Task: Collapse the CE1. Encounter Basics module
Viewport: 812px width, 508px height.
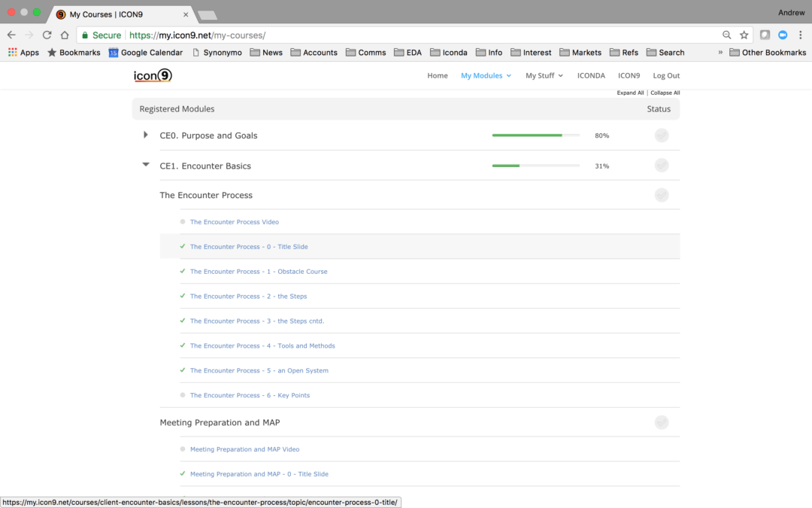Action: click(x=146, y=165)
